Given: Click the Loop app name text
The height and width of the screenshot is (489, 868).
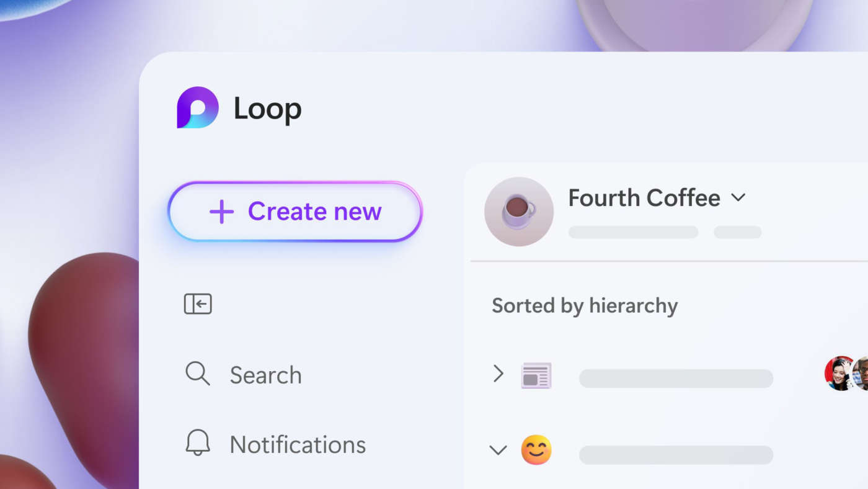Looking at the screenshot, I should [x=267, y=109].
